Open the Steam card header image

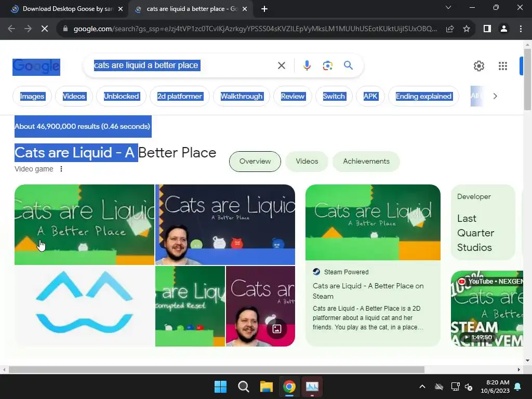tap(373, 222)
